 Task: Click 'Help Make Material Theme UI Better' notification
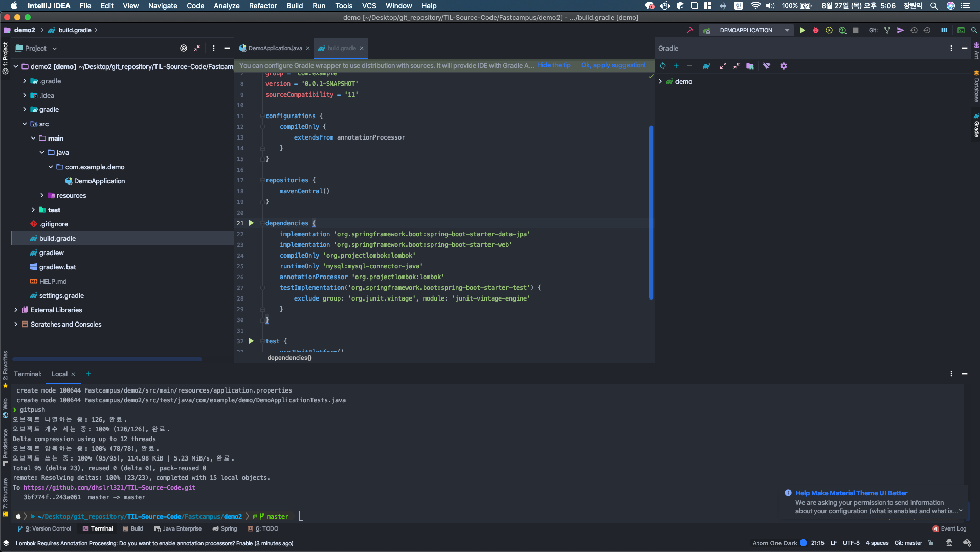tap(851, 493)
